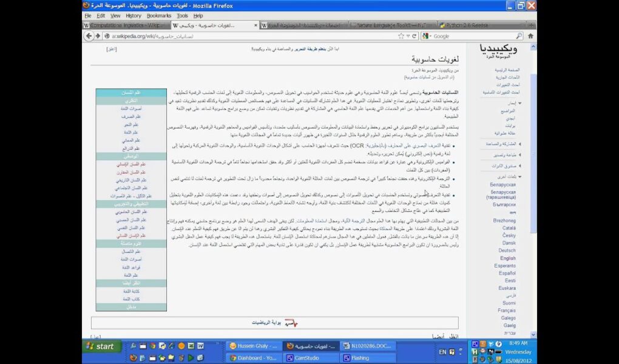619x364 pixels.
Task: Bookmark this page with the star icon
Action: click(401, 36)
